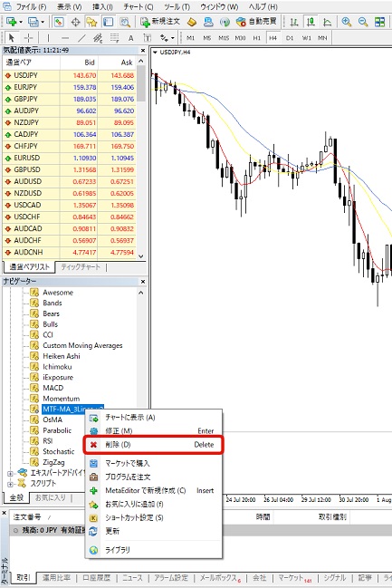The image size is (392, 588).
Task: Choose ライブラリ from context menu
Action: [154, 550]
